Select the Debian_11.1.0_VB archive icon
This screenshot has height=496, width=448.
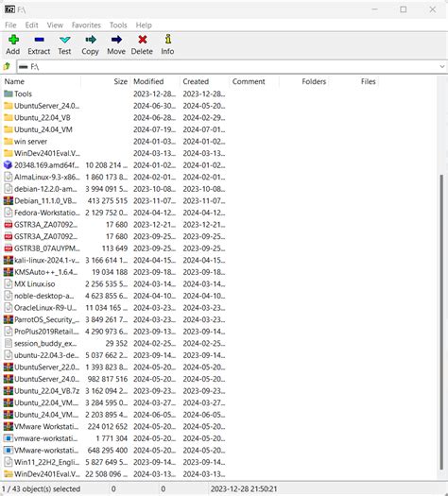(9, 201)
